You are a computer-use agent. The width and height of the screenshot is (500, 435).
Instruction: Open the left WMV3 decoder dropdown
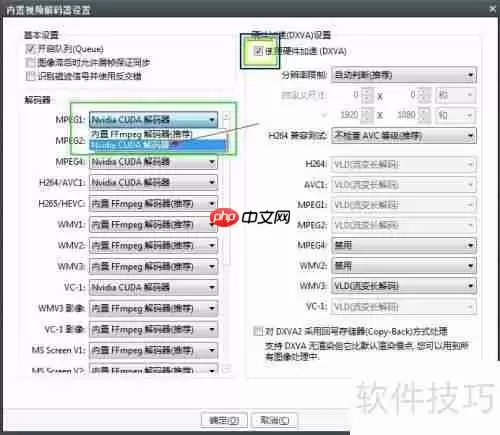pos(154,266)
